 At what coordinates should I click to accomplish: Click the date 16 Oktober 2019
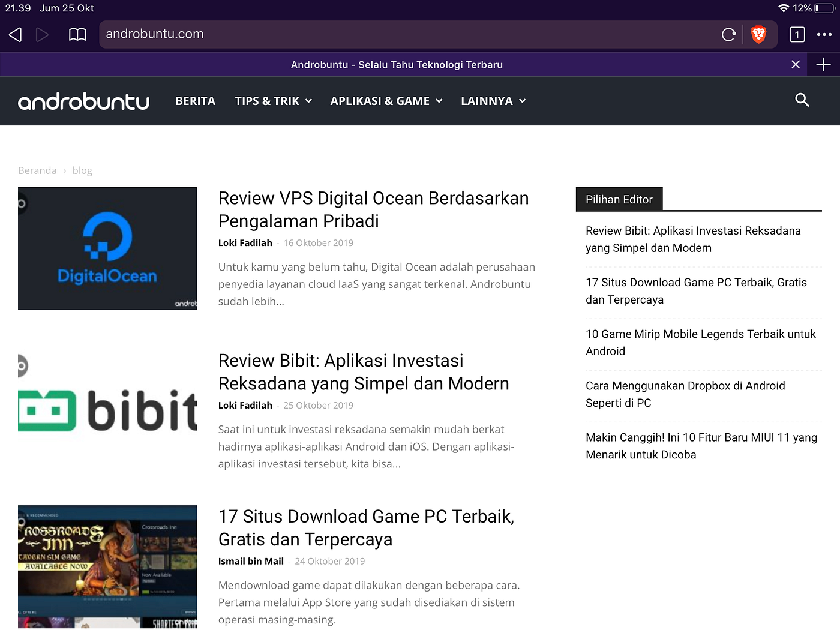318,243
